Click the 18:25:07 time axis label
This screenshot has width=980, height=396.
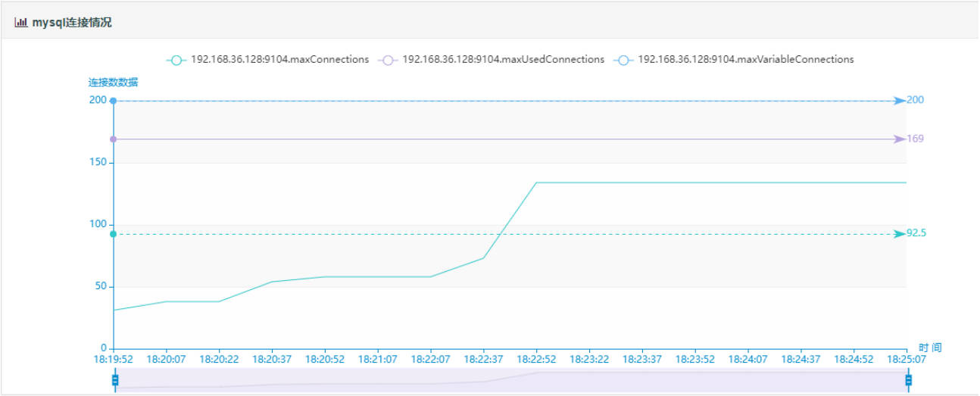tap(907, 360)
